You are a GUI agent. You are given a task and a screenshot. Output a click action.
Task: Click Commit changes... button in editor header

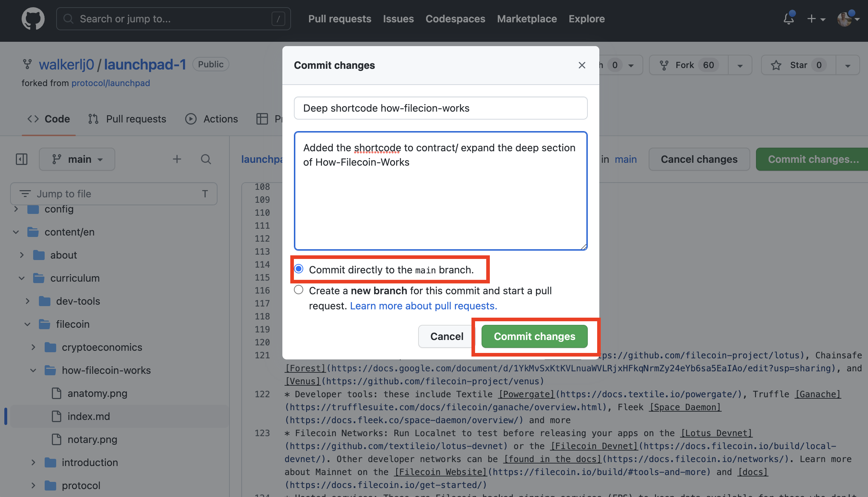tap(813, 159)
